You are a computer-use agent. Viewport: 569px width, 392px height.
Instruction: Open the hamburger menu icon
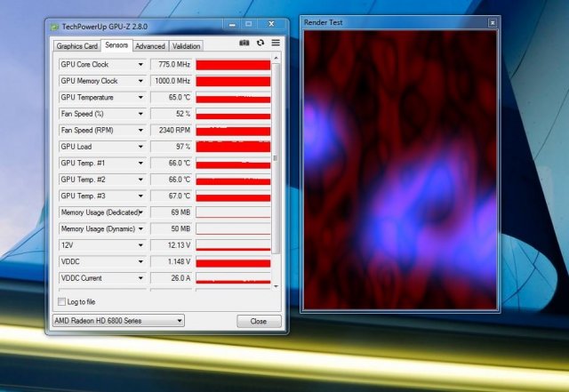(276, 43)
